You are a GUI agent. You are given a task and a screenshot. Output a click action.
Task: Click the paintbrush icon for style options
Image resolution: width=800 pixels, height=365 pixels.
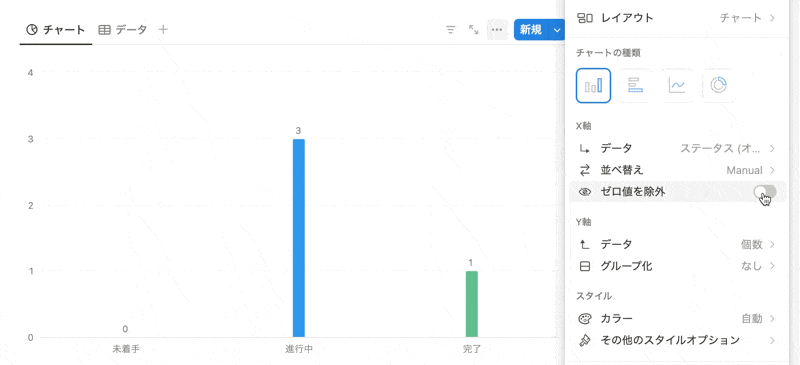(x=585, y=340)
